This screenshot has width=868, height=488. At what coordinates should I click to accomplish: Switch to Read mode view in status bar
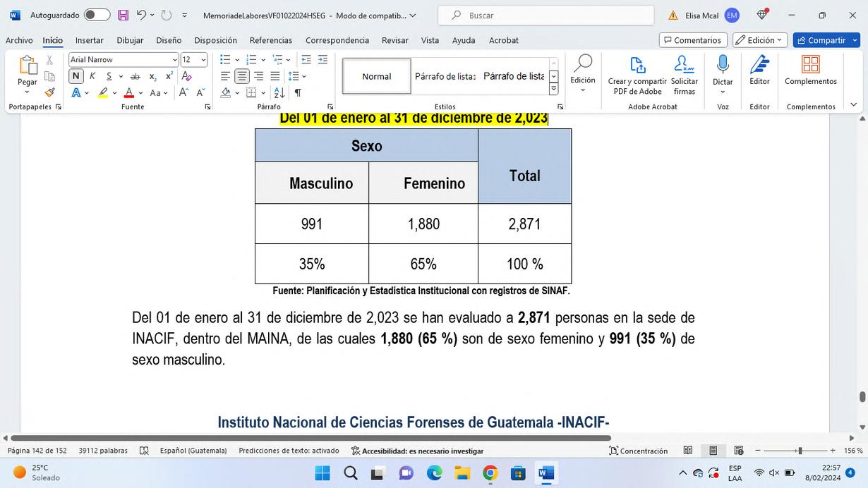point(688,451)
